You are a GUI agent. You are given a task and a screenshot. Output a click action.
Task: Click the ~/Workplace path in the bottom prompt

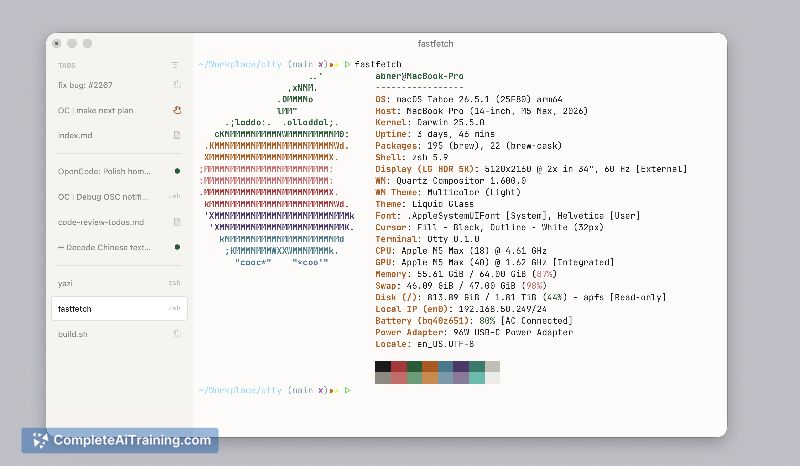pos(240,390)
